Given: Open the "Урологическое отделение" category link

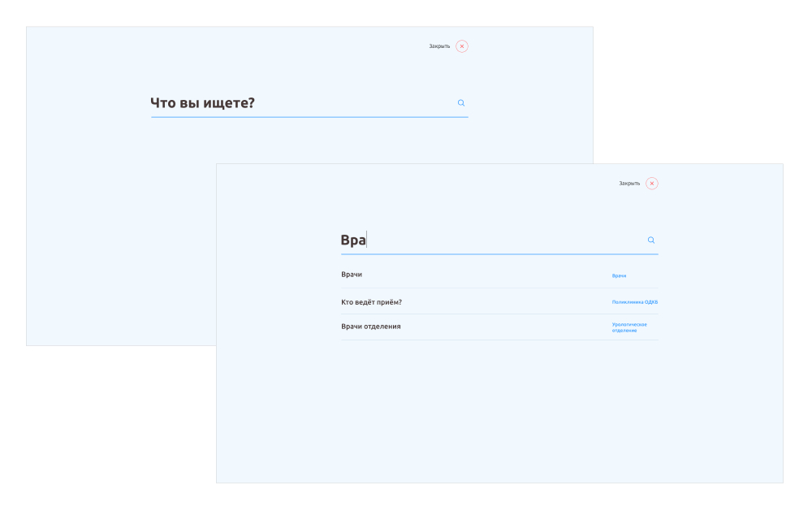Looking at the screenshot, I should [x=629, y=327].
